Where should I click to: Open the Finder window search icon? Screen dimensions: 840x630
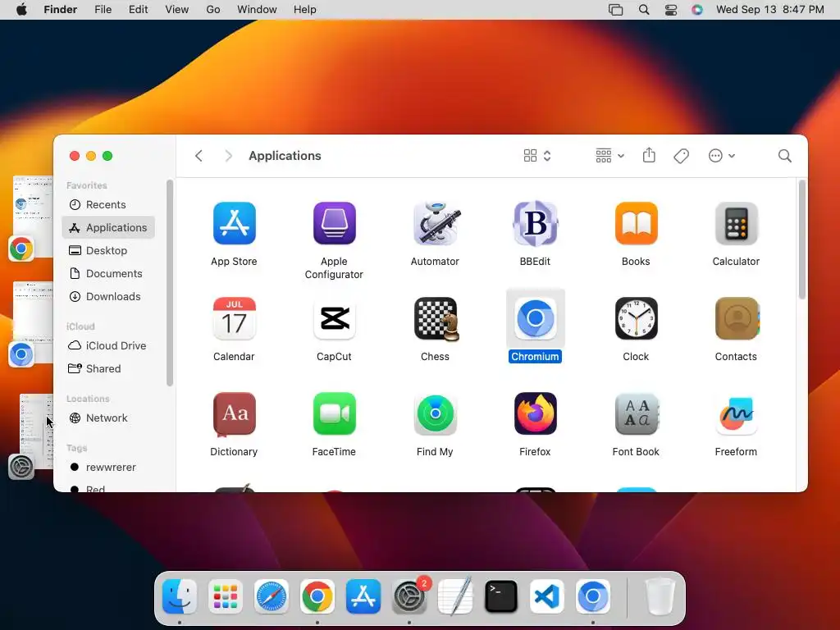coord(784,156)
